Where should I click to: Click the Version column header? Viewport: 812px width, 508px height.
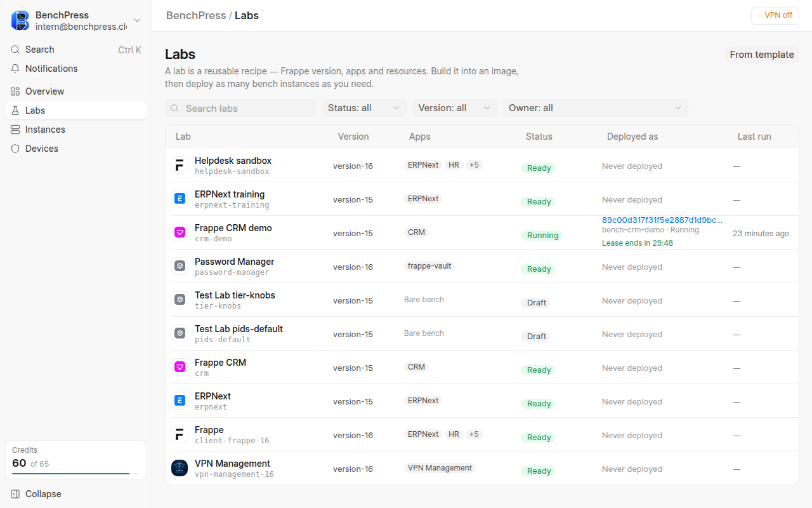point(353,137)
